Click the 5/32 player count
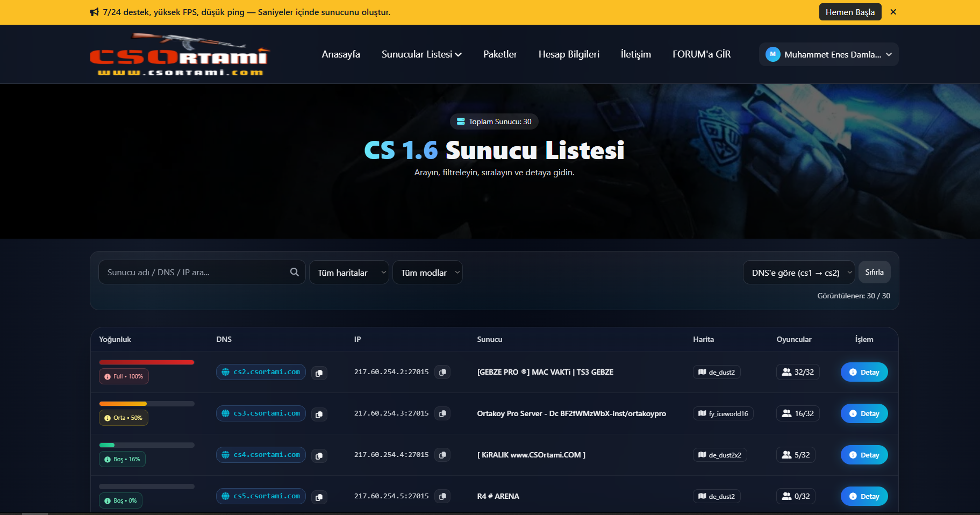The width and height of the screenshot is (980, 515). (x=796, y=455)
